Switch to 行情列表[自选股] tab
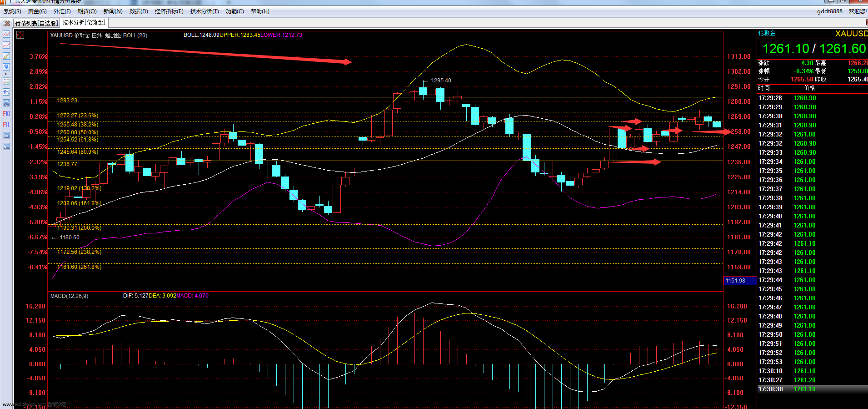This screenshot has width=868, height=409. 37,23
